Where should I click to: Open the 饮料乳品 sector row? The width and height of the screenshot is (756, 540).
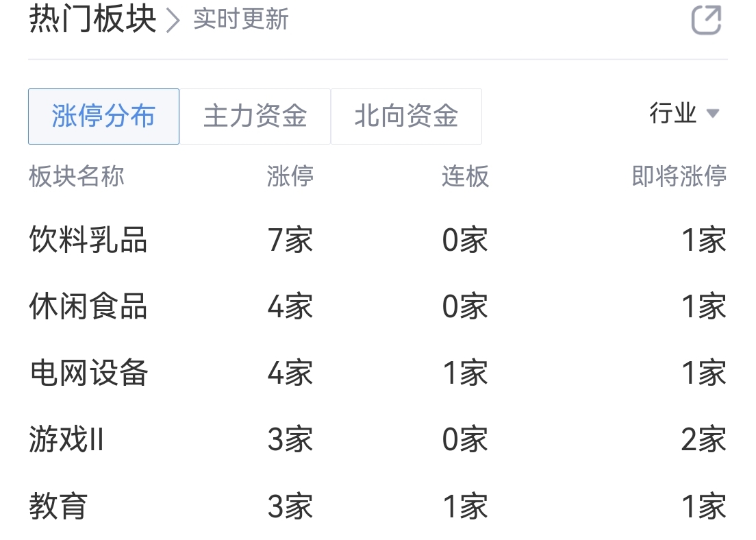(377, 240)
